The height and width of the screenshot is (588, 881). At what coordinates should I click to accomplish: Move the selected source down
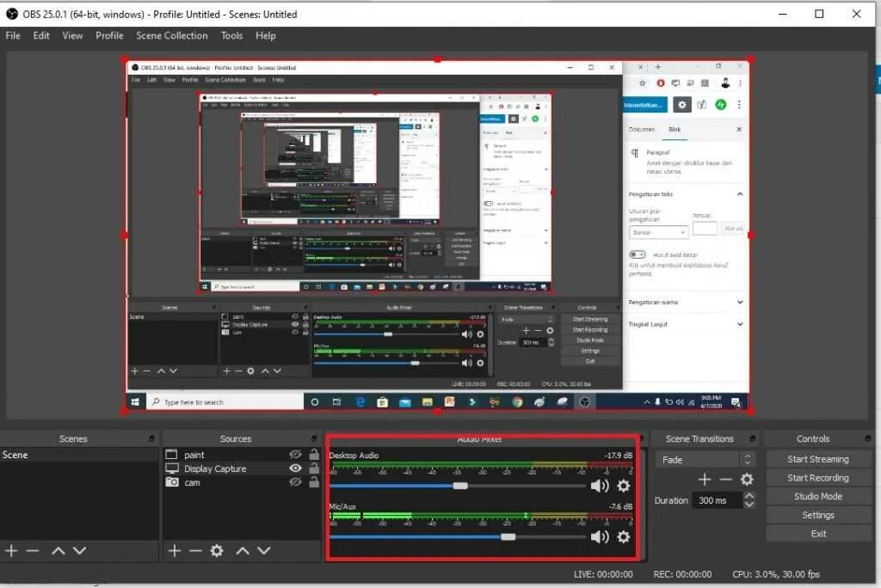(264, 551)
